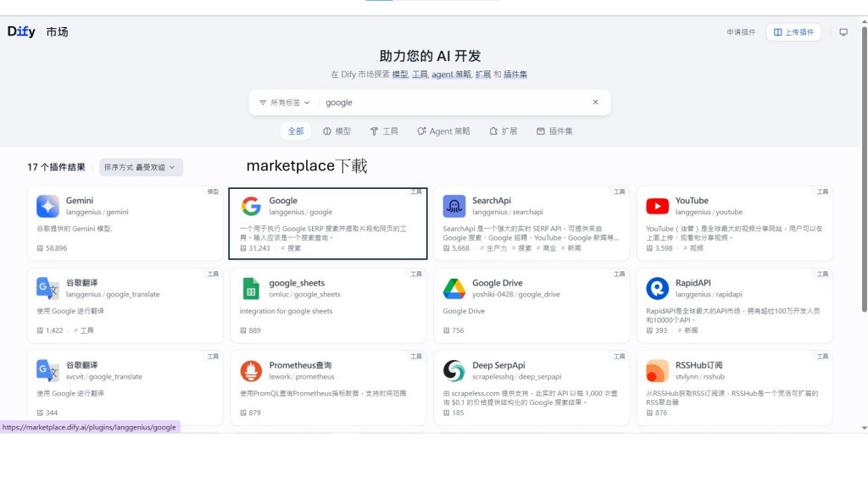Screen dimensions: 868x488
Task: Click agent 策略 link in subtitle
Action: (451, 75)
